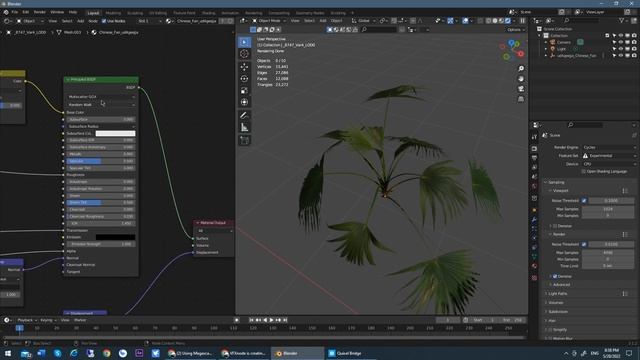Hide Light using its eye icon

coord(621,49)
